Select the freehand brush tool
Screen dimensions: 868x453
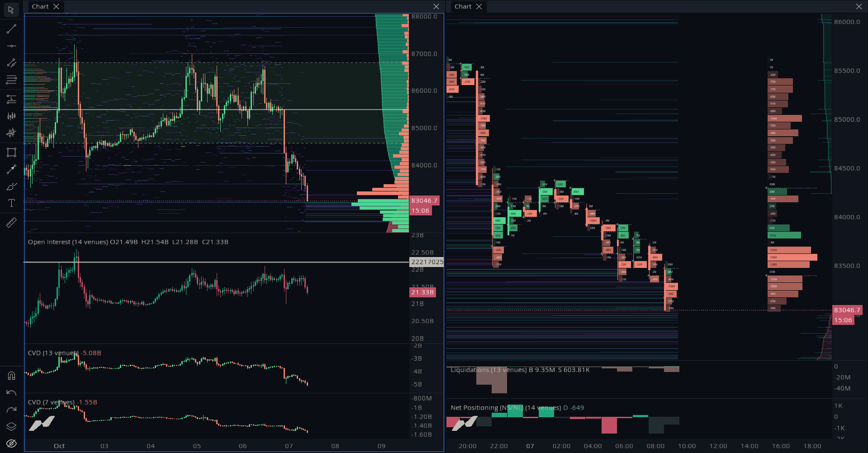(11, 186)
